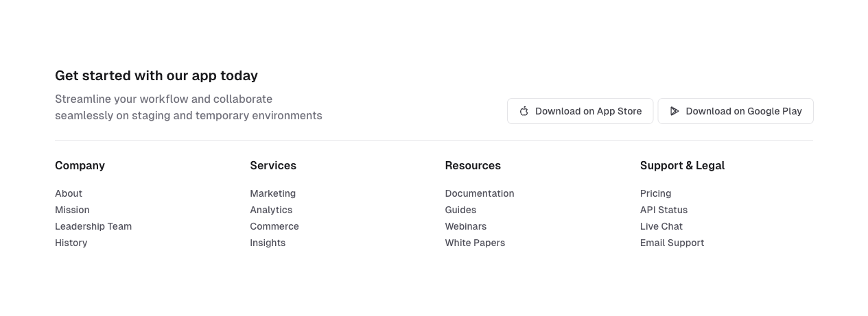This screenshot has width=868, height=316.
Task: Open the About link
Action: point(69,193)
